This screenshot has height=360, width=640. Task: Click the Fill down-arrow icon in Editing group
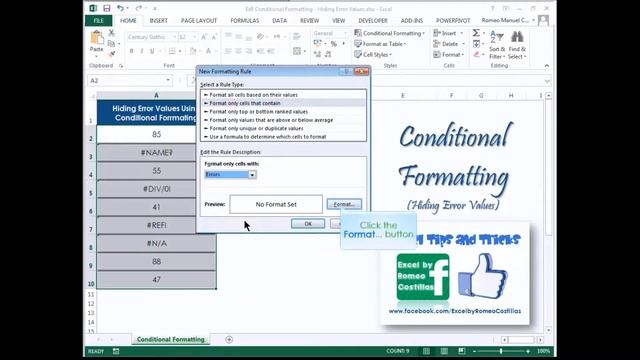(x=476, y=44)
